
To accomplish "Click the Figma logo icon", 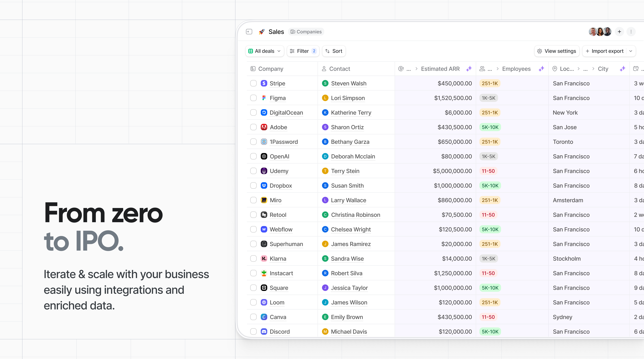I will [x=264, y=98].
